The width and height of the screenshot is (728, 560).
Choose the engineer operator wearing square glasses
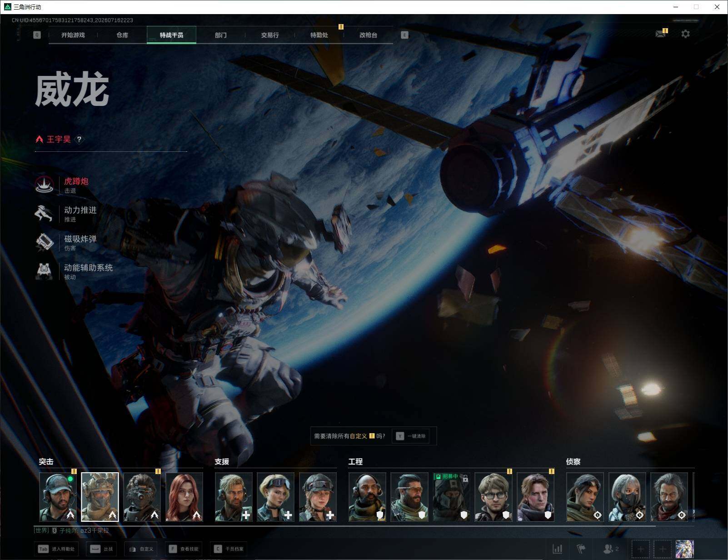pos(494,497)
